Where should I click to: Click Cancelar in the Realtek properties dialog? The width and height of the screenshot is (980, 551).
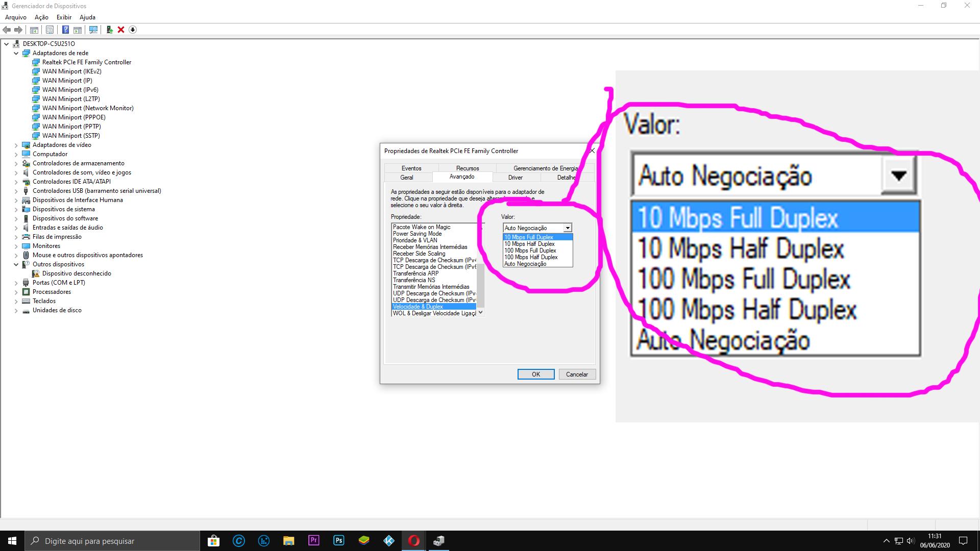[x=577, y=374]
